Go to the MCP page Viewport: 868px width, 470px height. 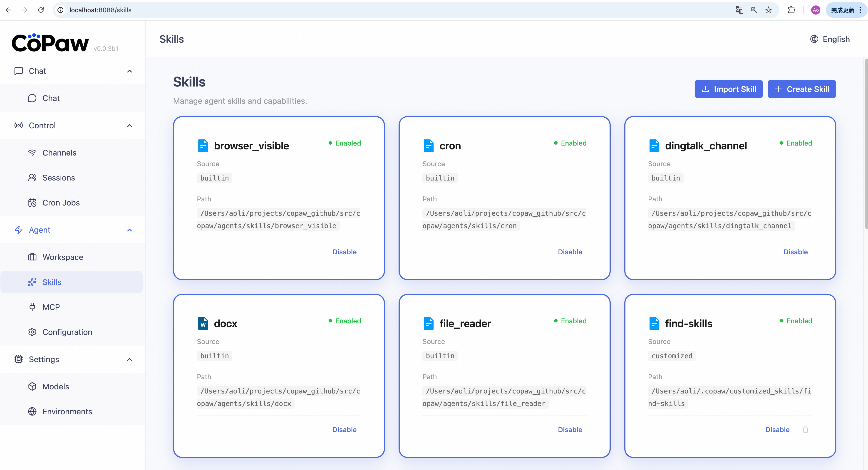51,307
